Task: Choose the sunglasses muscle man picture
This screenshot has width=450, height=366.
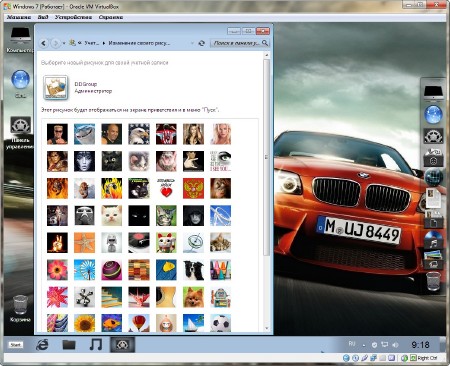Action: point(57,134)
